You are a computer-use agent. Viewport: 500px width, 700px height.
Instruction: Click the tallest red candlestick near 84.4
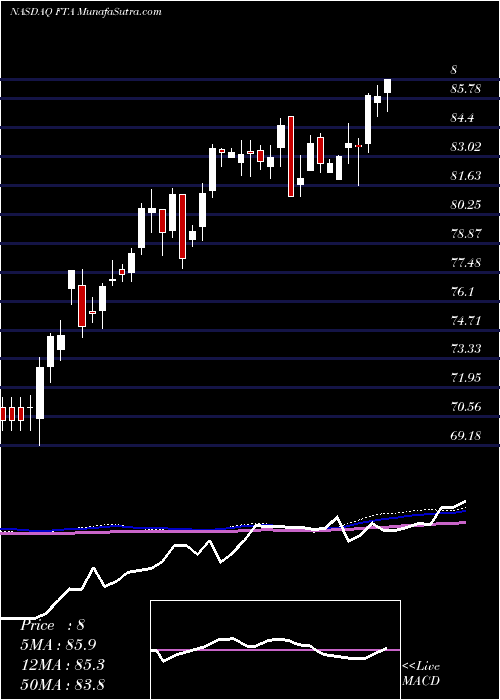tap(291, 156)
